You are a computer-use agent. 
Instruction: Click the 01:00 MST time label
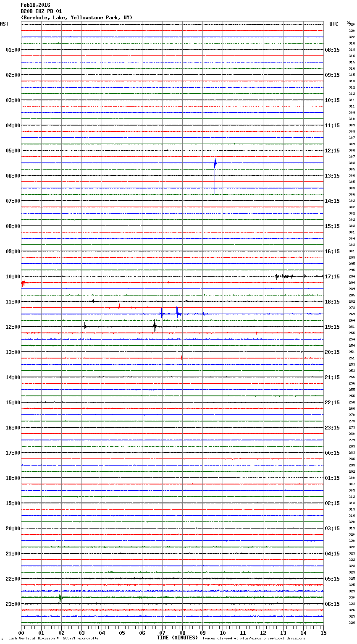point(13,50)
